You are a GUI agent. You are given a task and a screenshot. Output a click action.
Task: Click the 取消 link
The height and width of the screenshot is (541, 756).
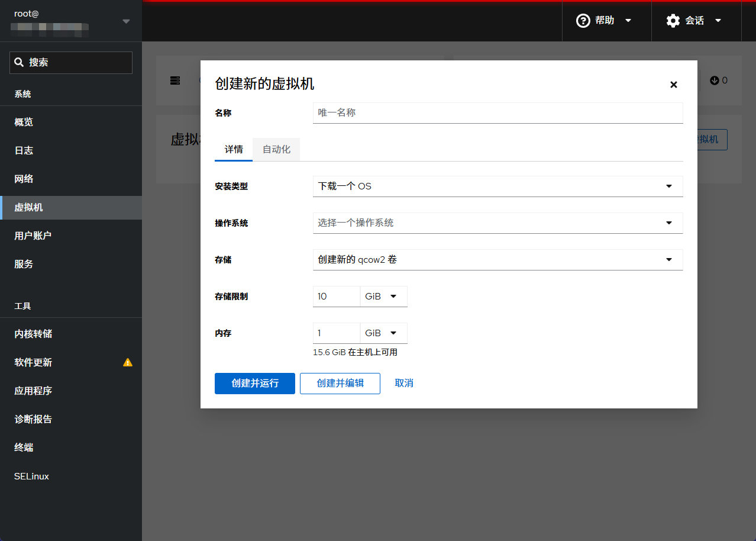coord(404,384)
